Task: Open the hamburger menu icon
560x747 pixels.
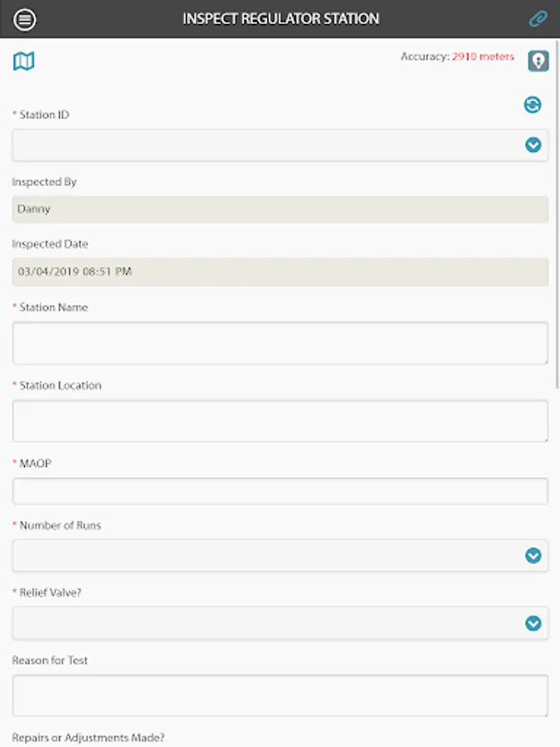Action: click(x=24, y=20)
